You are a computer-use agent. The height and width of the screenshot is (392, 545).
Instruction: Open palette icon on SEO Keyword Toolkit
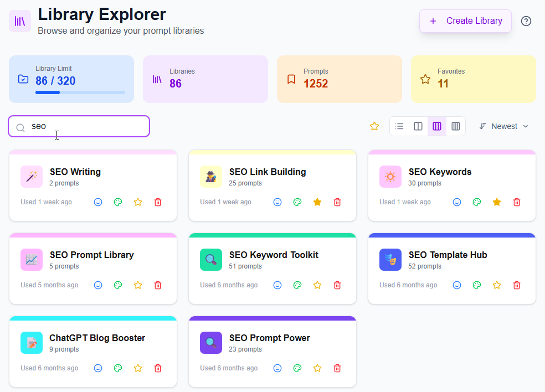pyautogui.click(x=297, y=285)
